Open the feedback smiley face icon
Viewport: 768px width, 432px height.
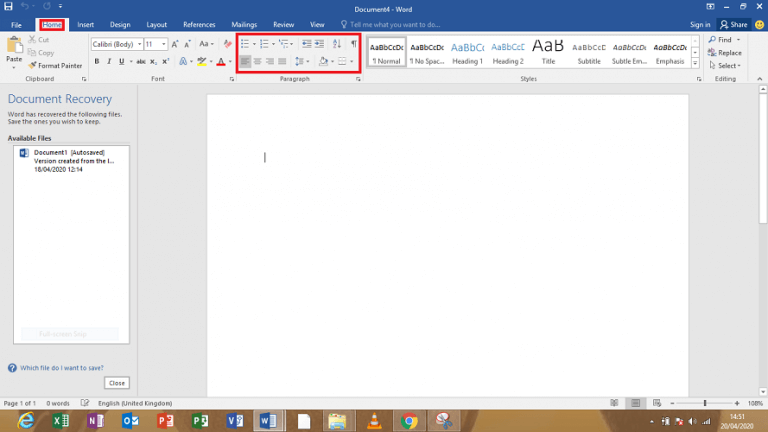(x=759, y=24)
